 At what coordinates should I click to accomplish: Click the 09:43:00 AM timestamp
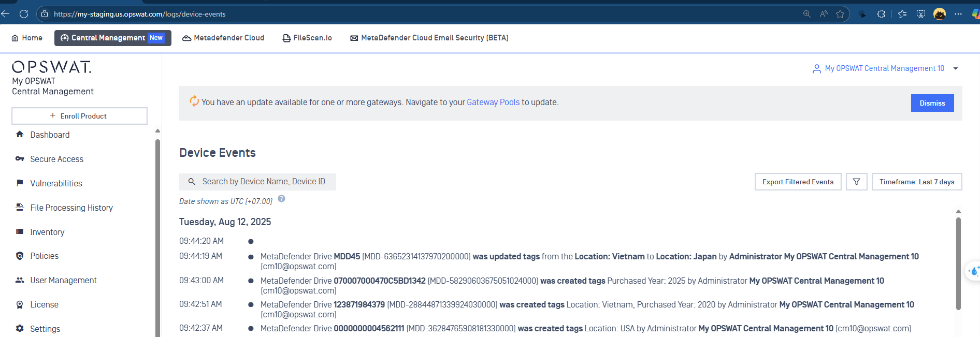(x=201, y=280)
